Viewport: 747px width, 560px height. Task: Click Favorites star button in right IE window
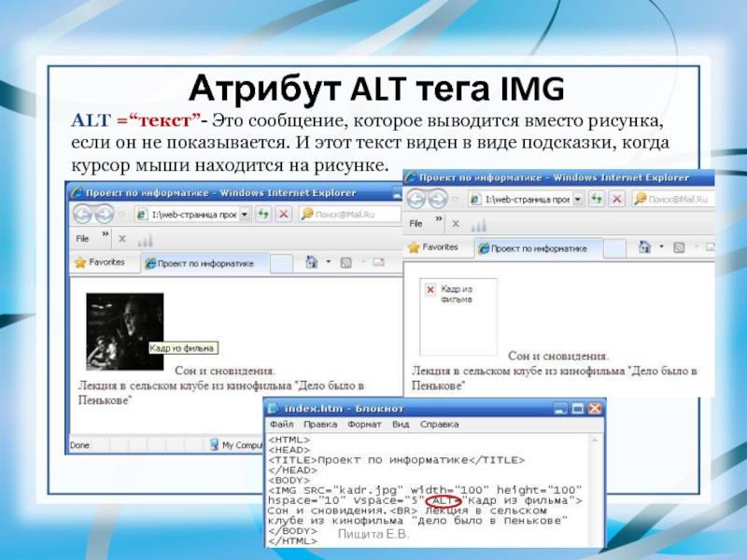coord(432,247)
